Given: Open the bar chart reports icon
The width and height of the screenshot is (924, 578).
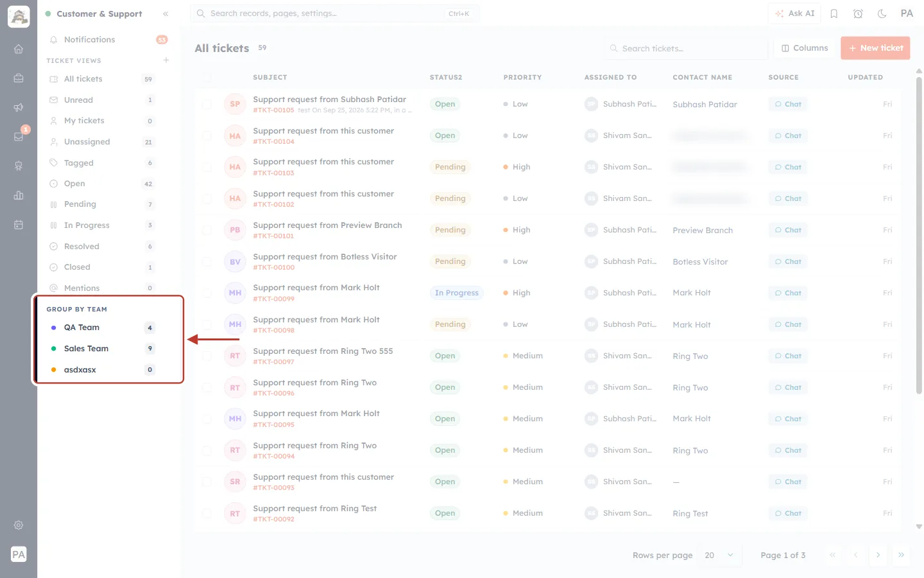Looking at the screenshot, I should pos(19,195).
